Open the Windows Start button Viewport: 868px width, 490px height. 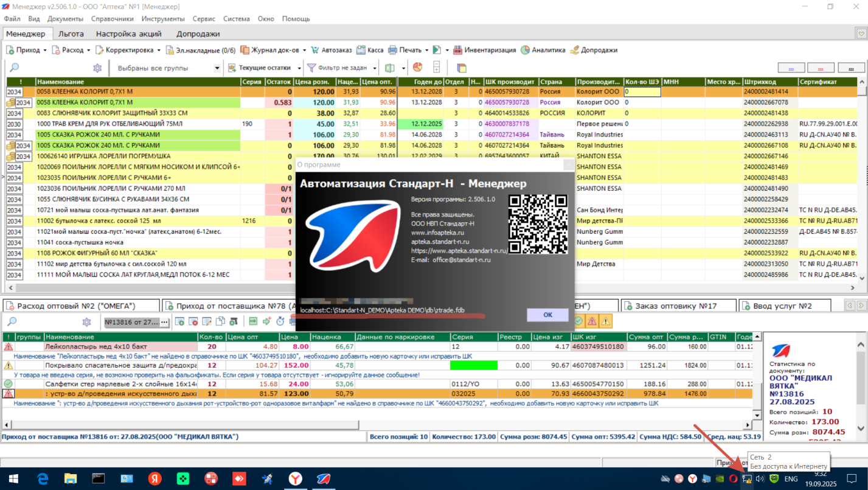point(12,479)
